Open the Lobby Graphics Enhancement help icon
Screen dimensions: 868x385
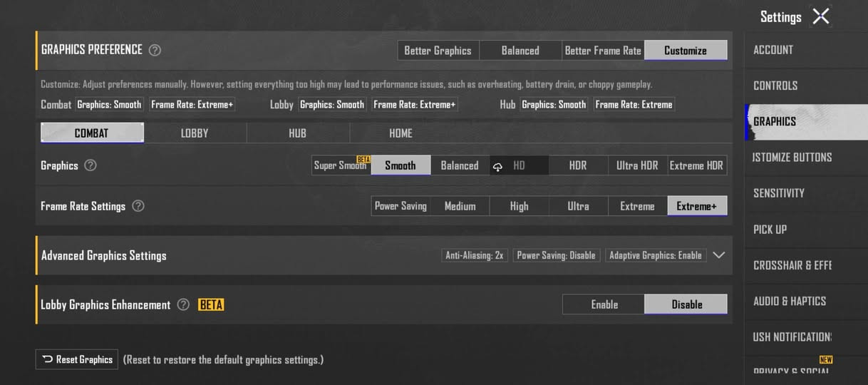183,304
